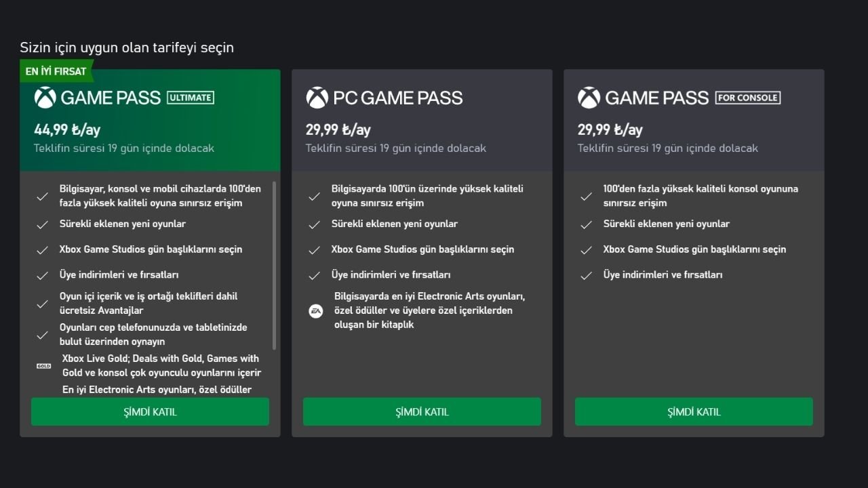Join PC Game Pass with ŞİMDİ KATIL
This screenshot has height=488, width=868.
(422, 411)
